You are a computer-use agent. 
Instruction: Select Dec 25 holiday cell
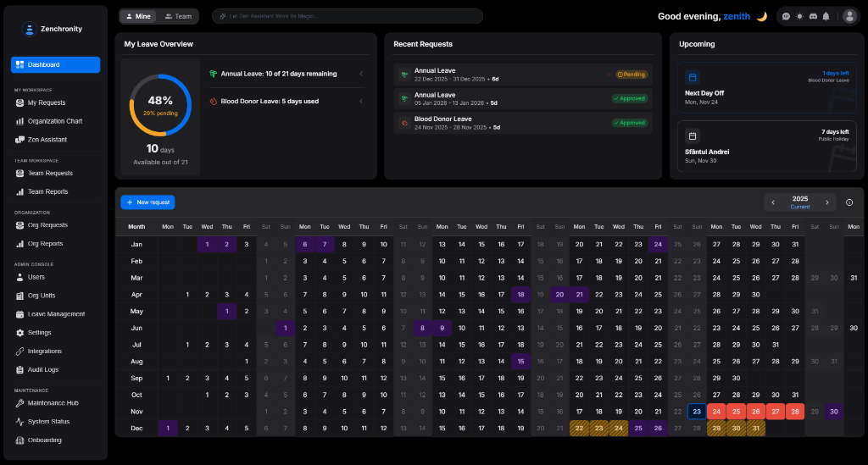[x=638, y=428]
